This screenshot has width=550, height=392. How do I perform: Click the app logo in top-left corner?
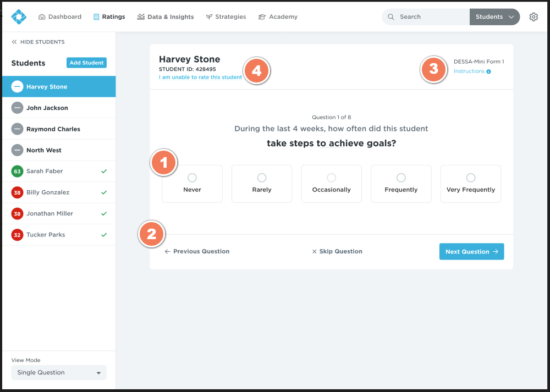coord(19,16)
